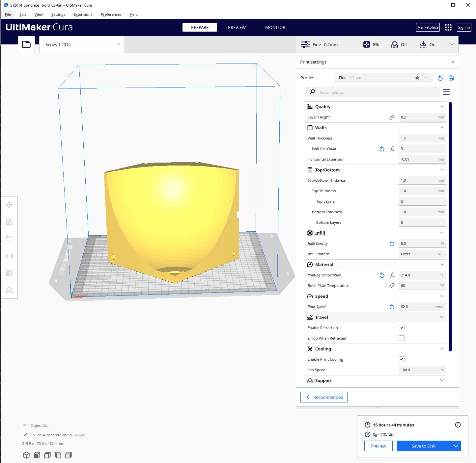
Task: Switch to the PREVIEW stage tab
Action: click(x=237, y=27)
